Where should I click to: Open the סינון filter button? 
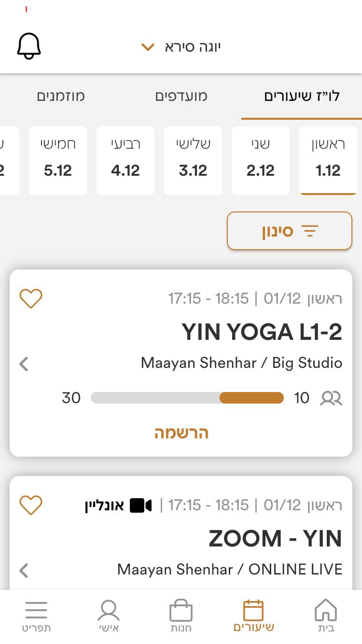pos(290,231)
